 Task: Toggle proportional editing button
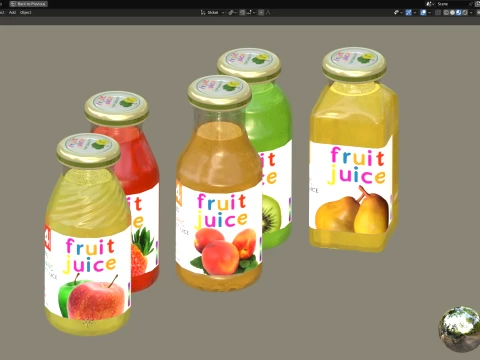[x=261, y=13]
